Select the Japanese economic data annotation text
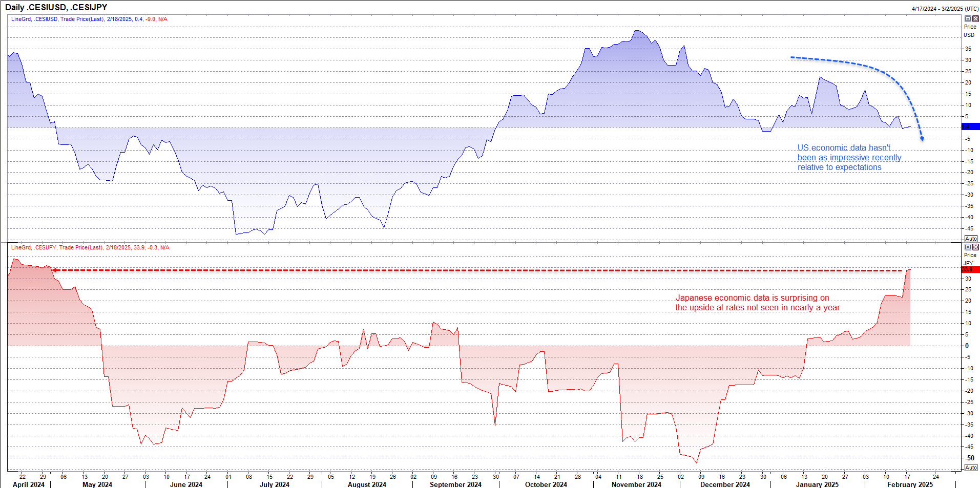The width and height of the screenshot is (980, 488). point(758,303)
